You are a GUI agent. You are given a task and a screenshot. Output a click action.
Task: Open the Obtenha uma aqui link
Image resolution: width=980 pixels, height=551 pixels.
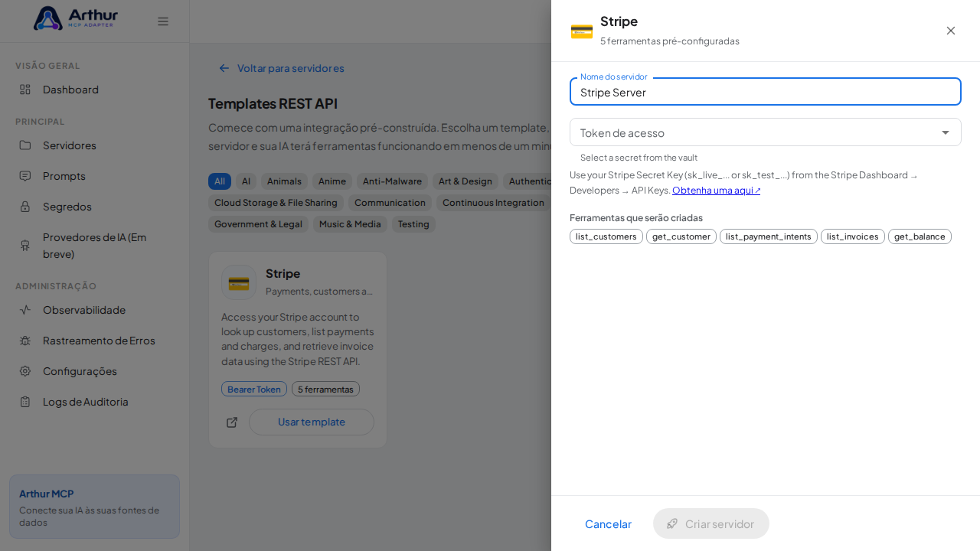click(x=717, y=190)
